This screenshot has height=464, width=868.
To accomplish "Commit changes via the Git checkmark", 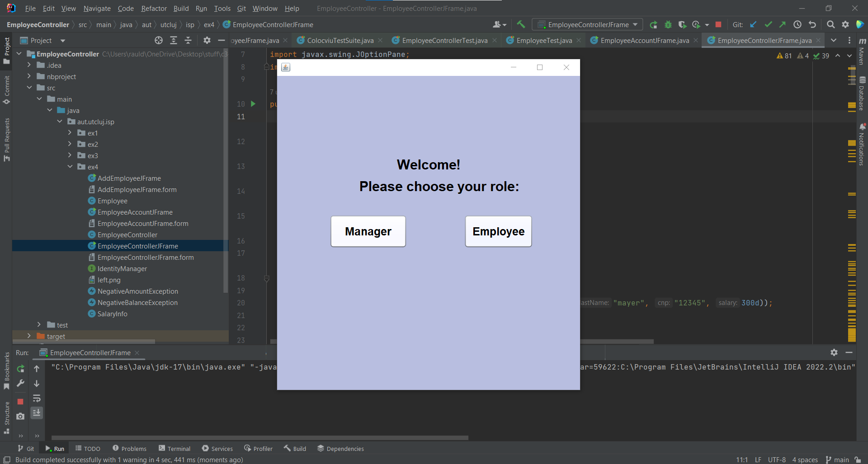I will pos(768,24).
